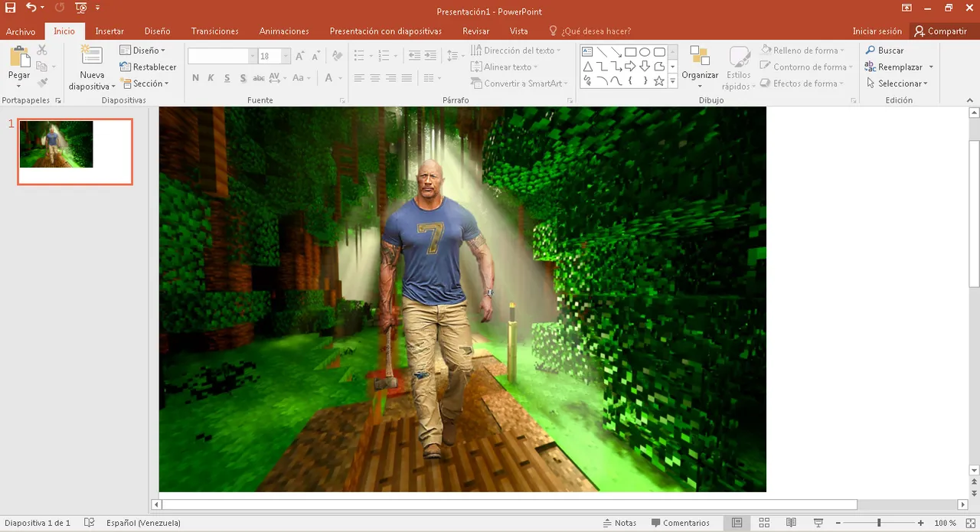Increase font size with the larger A icon
This screenshot has width=980, height=532.
pos(300,56)
